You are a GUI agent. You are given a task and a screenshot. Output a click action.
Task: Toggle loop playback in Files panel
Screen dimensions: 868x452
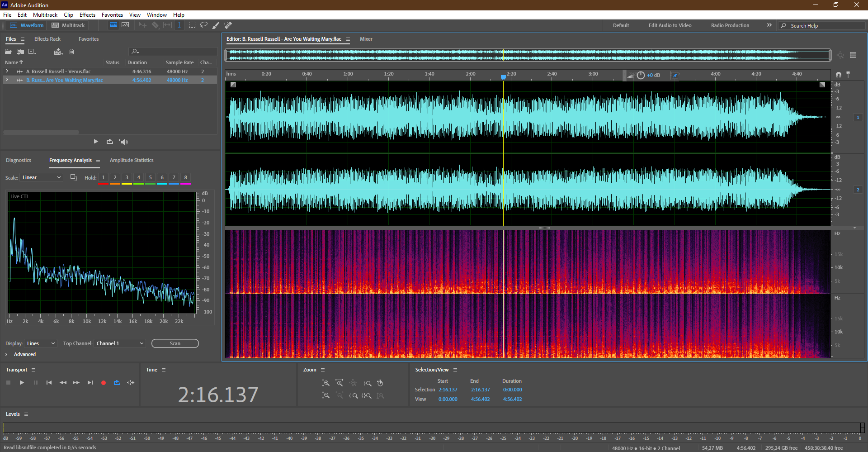(110, 142)
